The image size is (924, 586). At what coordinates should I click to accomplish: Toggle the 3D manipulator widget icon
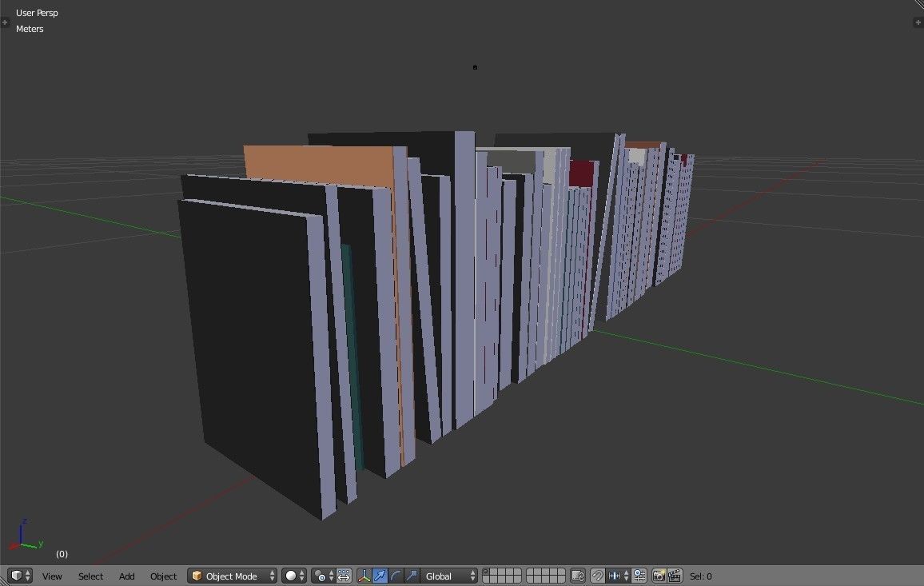point(364,576)
